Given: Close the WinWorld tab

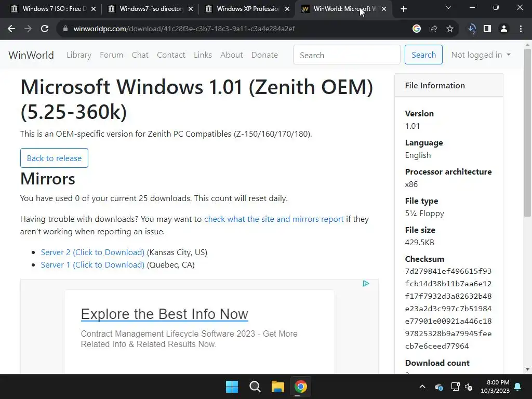Looking at the screenshot, I should pyautogui.click(x=384, y=9).
